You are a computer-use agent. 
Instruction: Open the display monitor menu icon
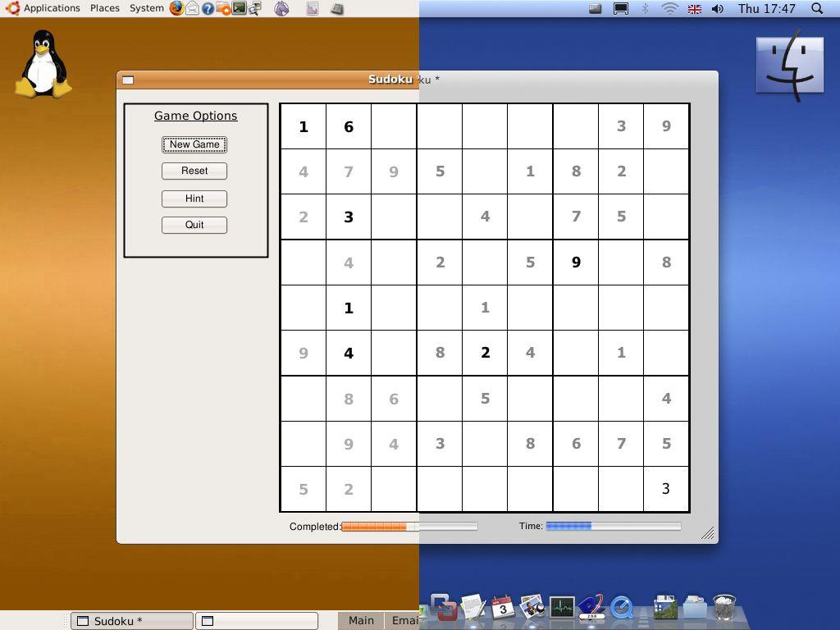pyautogui.click(x=621, y=9)
